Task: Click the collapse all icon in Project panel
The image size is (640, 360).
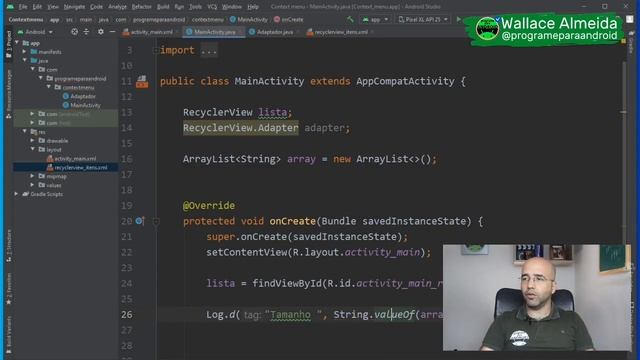Action: [87, 31]
